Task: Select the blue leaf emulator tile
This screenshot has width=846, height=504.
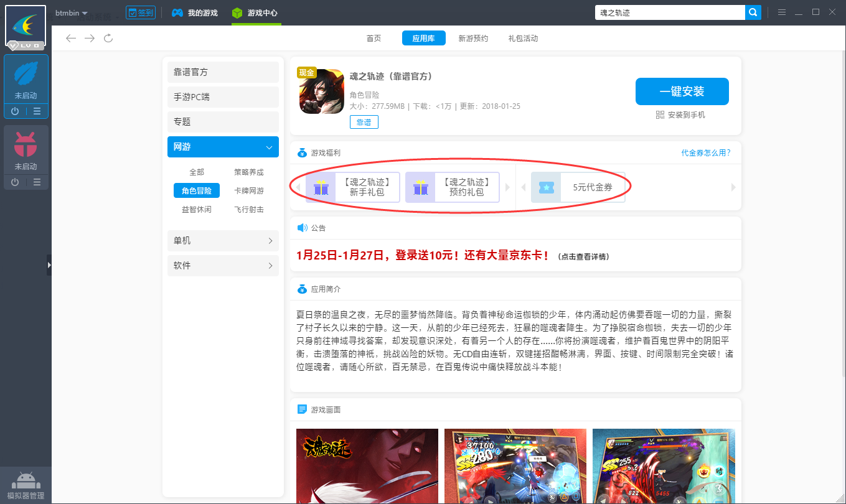Action: 26,79
